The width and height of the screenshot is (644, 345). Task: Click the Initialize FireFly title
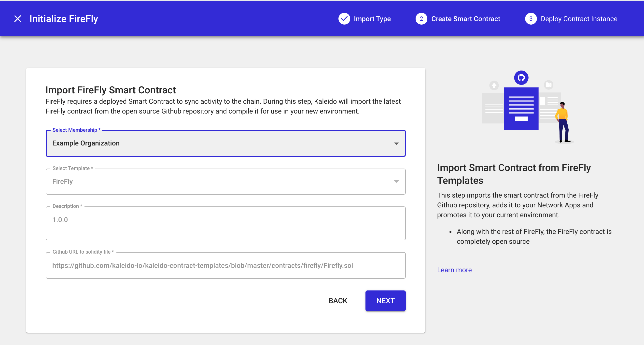pyautogui.click(x=64, y=19)
